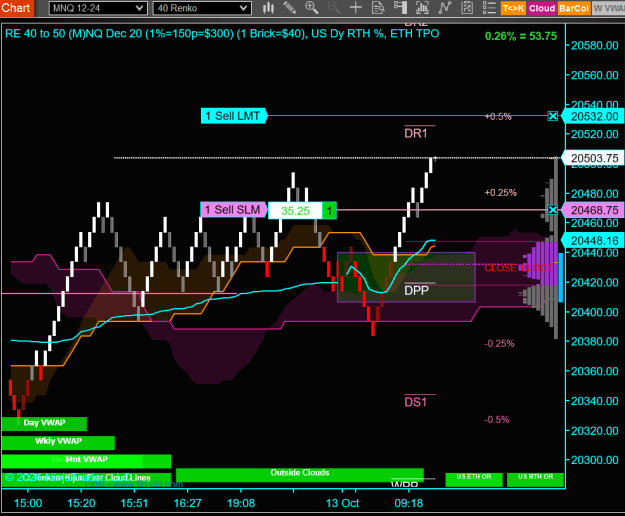This screenshot has height=516, width=625.
Task: Select the crosshair cursor icon
Action: (356, 8)
